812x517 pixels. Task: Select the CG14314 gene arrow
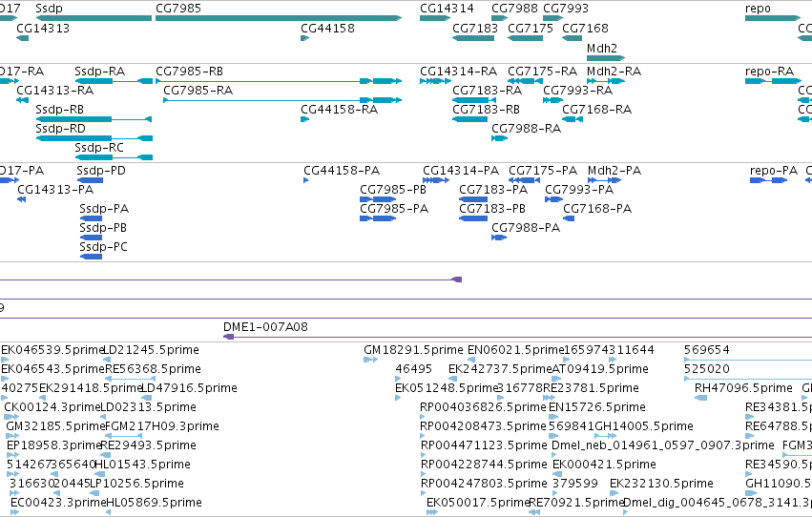(x=435, y=18)
